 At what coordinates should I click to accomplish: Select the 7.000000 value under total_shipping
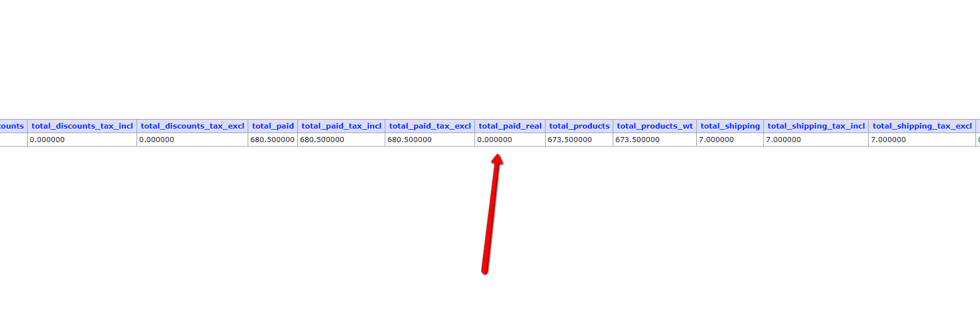coord(717,140)
